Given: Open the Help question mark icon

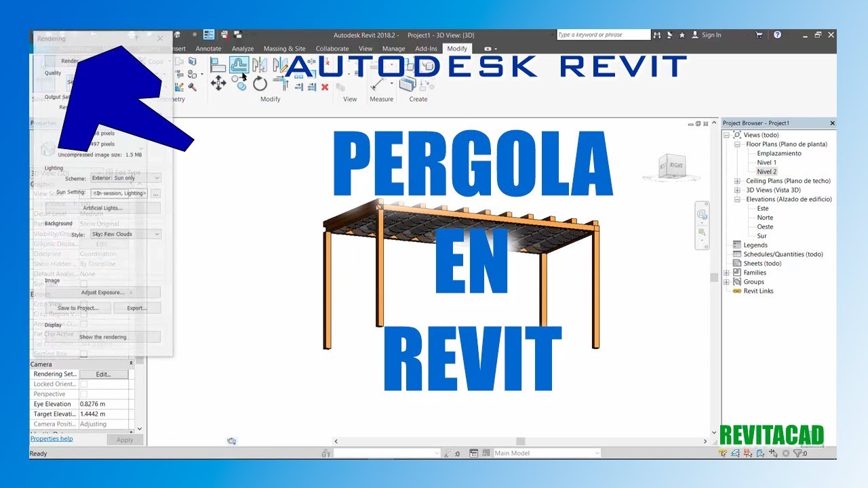Looking at the screenshot, I should [777, 35].
